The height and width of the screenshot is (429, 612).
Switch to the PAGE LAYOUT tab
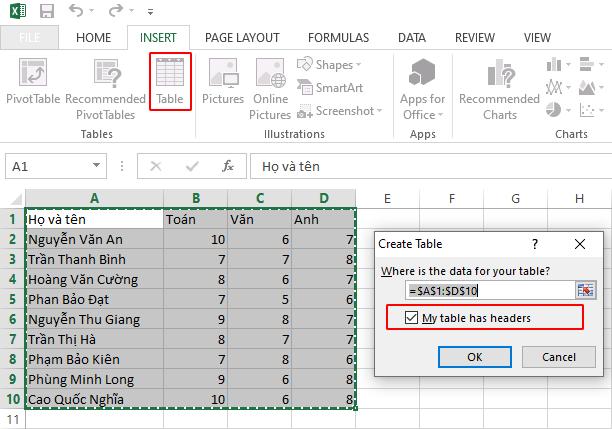coord(242,37)
